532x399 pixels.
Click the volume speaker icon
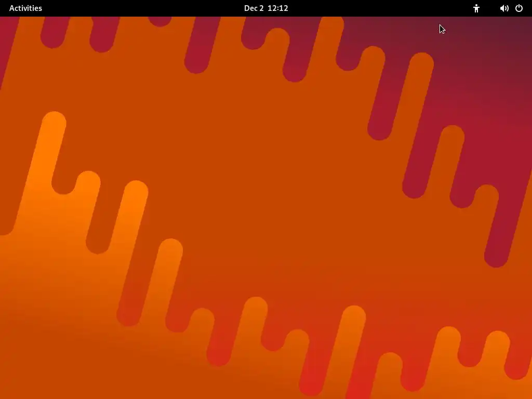(504, 8)
